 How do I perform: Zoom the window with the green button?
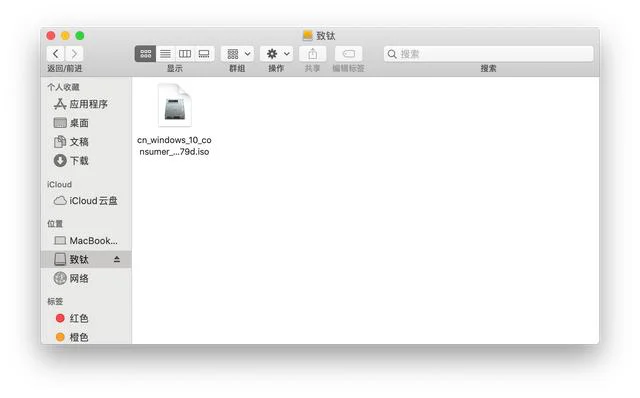click(x=80, y=36)
